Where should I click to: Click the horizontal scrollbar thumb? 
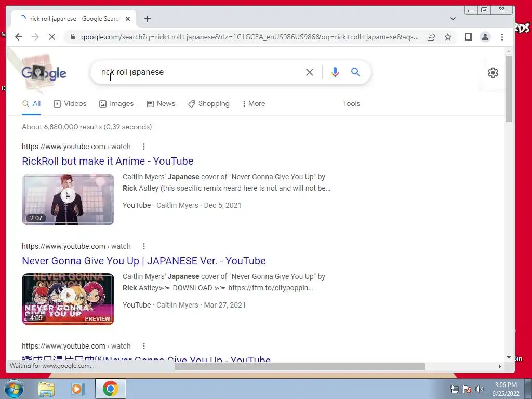coord(300,366)
